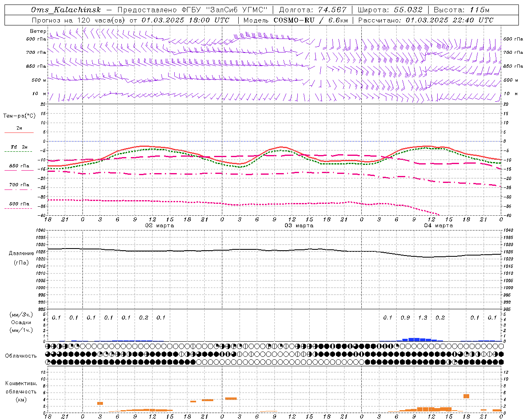Click the forecast text Прогноз на 120 часа(ов)
The width and height of the screenshot is (525, 420).
(x=79, y=20)
